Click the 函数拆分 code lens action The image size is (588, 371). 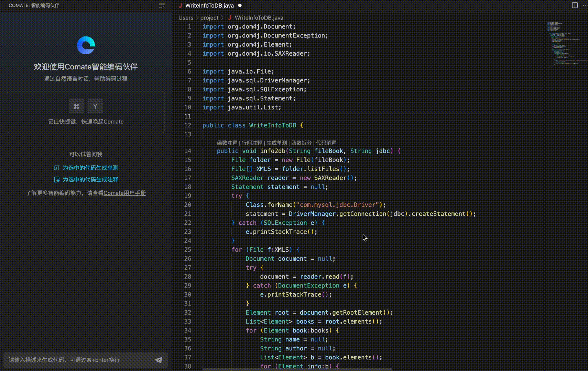[302, 143]
